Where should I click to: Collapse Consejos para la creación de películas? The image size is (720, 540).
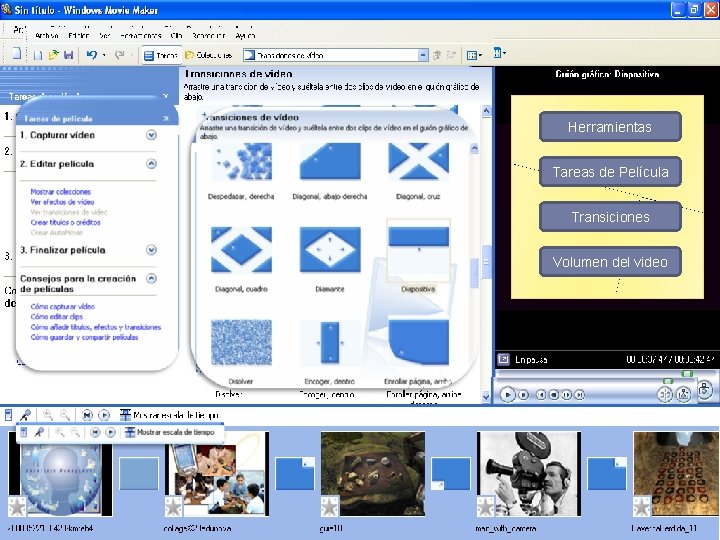pyautogui.click(x=151, y=278)
